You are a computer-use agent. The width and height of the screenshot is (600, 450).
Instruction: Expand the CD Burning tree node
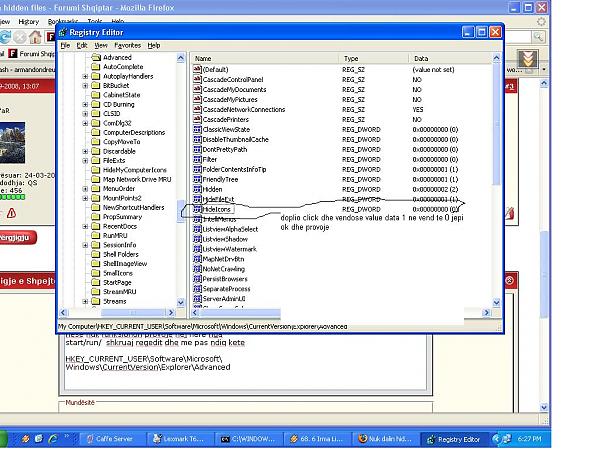(85, 104)
